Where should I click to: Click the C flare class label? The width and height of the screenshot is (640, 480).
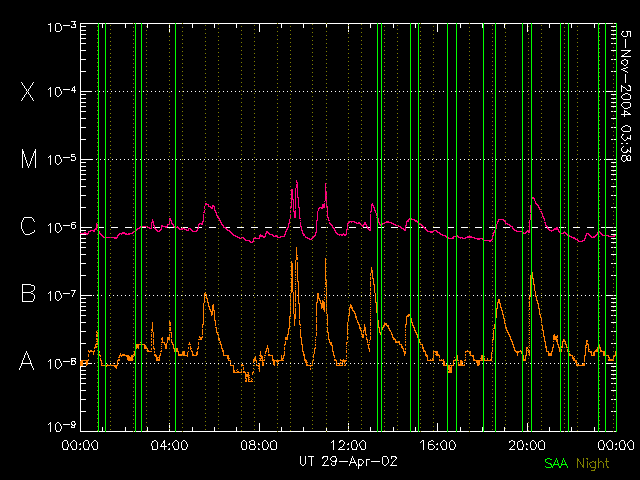coord(28,226)
